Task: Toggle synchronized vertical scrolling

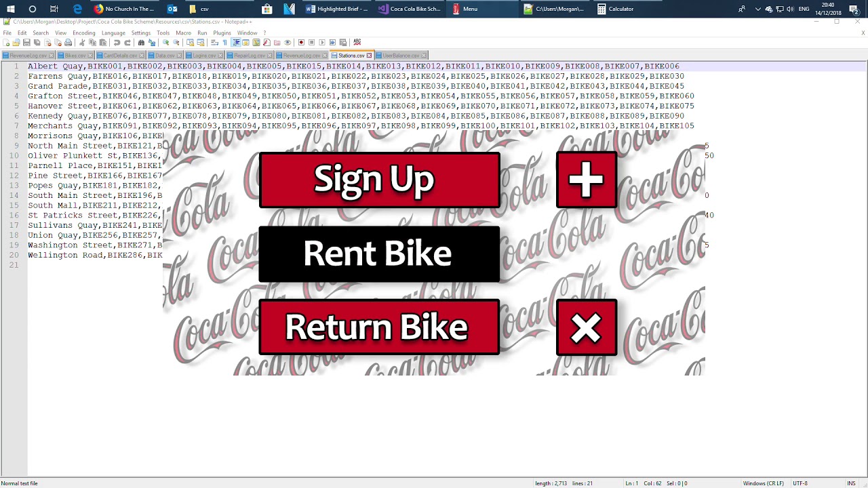Action: 190,43
